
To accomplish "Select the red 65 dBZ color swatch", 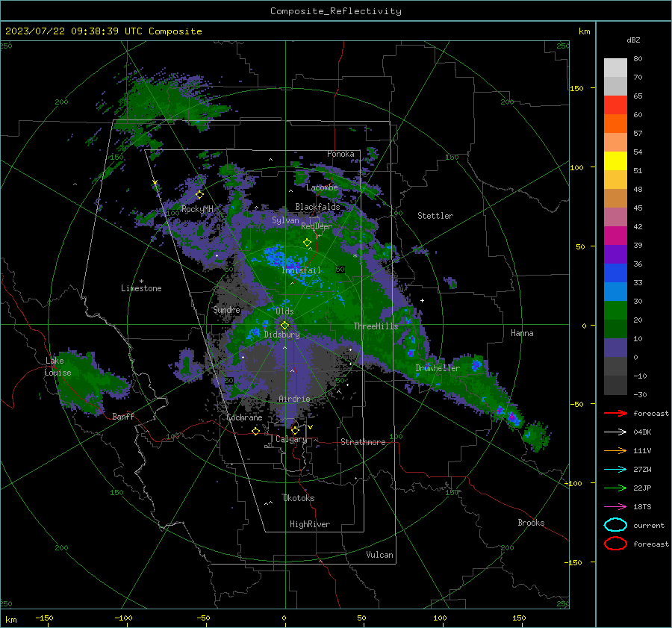I will tap(615, 105).
